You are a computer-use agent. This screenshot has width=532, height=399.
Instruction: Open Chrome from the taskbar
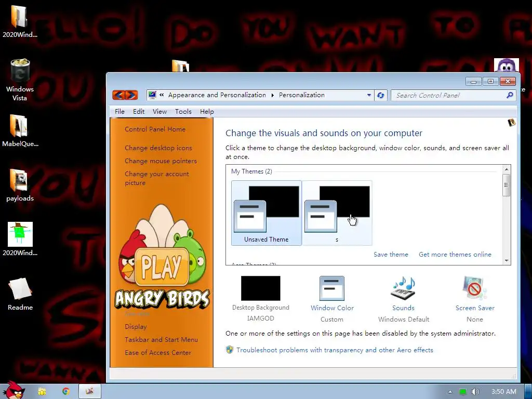point(66,392)
